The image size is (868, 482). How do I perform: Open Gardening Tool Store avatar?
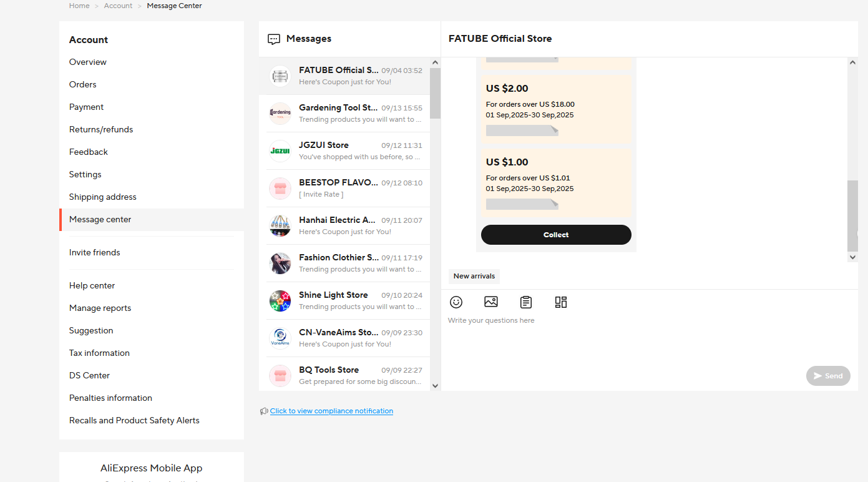pyautogui.click(x=280, y=114)
